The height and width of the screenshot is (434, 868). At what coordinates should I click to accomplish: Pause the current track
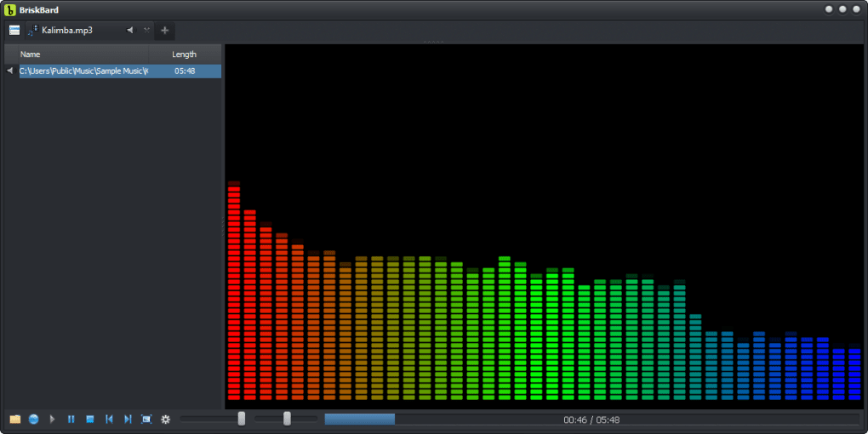(71, 420)
